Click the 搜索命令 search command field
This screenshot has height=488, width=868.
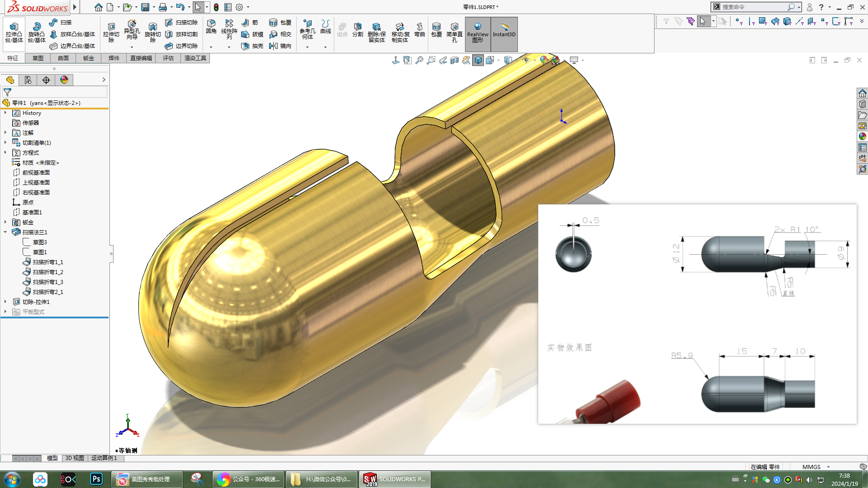(756, 7)
